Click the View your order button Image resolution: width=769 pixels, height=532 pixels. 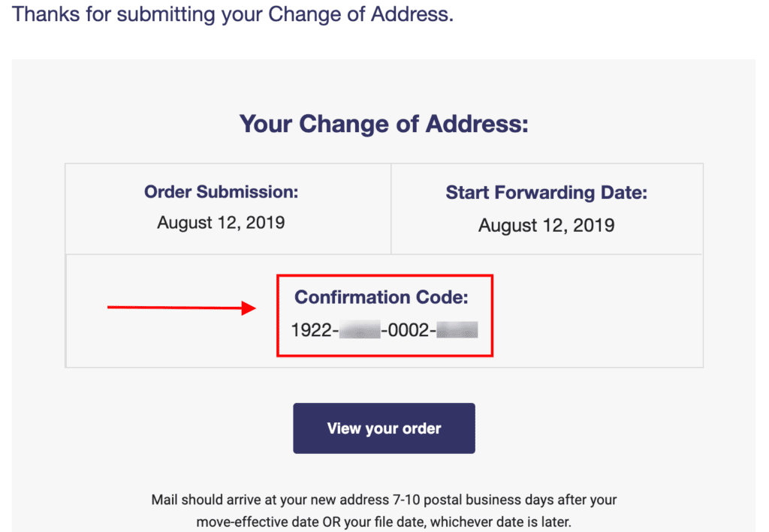coord(384,428)
